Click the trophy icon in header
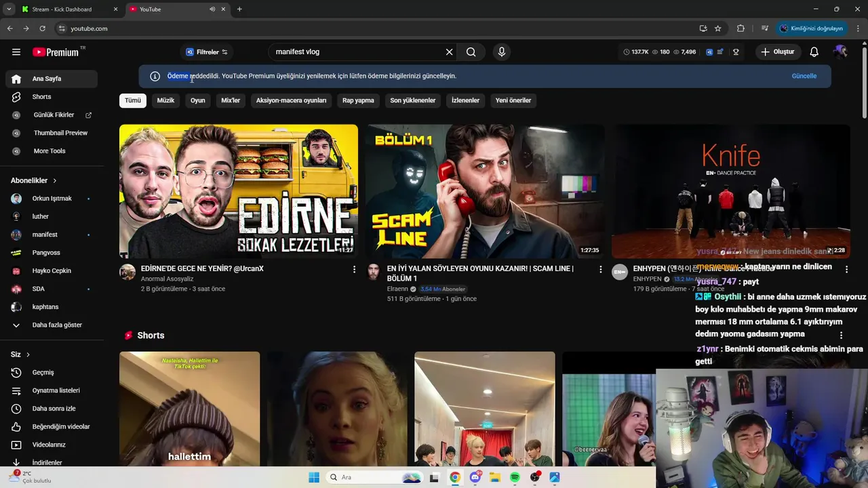The image size is (868, 488). point(736,52)
